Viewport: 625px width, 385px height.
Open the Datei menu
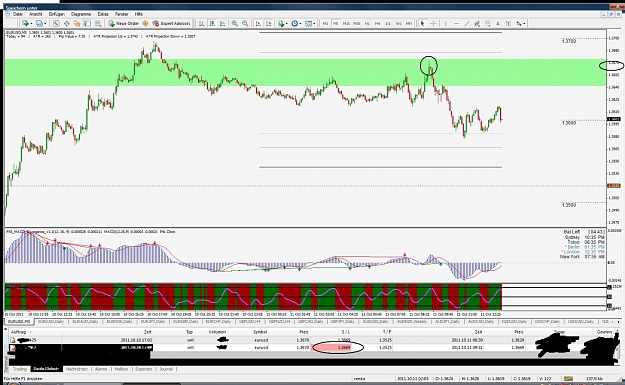click(18, 14)
